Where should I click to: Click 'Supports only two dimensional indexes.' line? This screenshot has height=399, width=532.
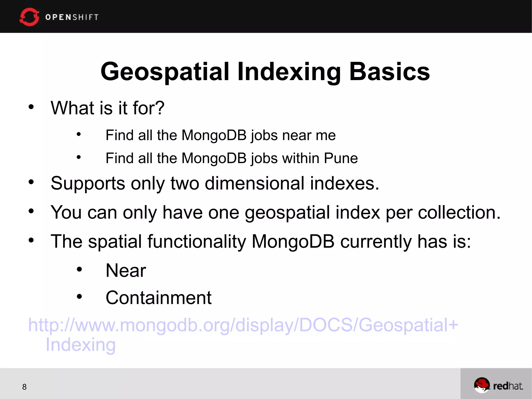[x=215, y=183]
